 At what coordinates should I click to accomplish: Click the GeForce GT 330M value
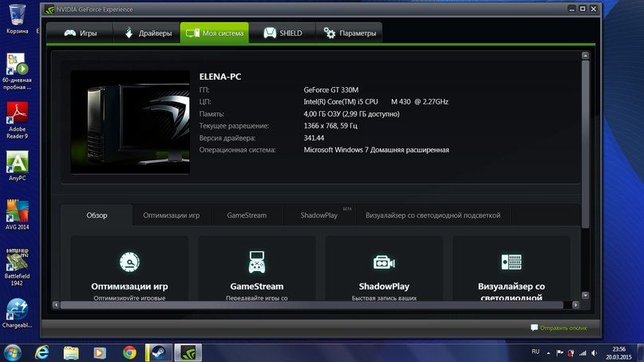pos(331,90)
